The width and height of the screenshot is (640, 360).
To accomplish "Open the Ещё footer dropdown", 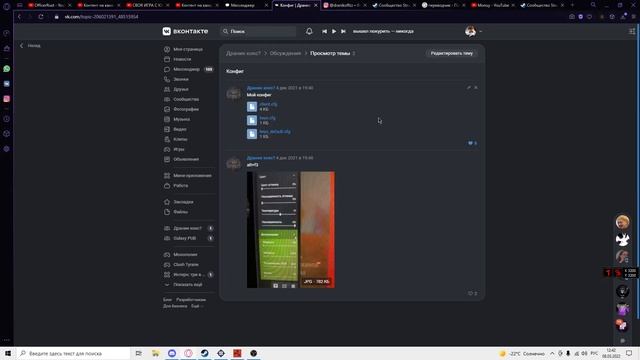I will [197, 306].
